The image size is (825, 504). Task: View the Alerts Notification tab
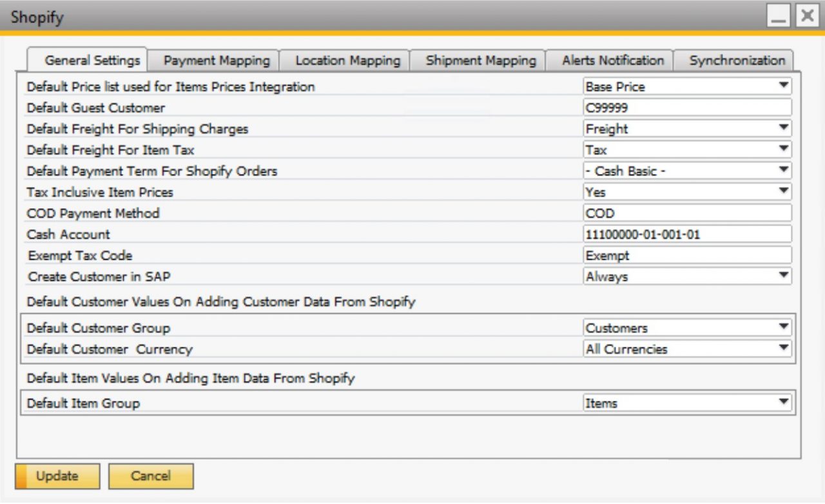(x=611, y=60)
